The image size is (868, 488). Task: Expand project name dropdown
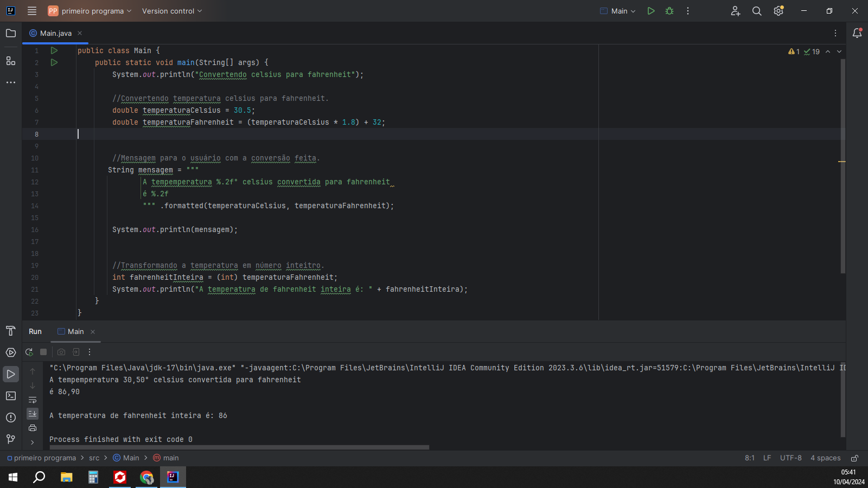(90, 11)
